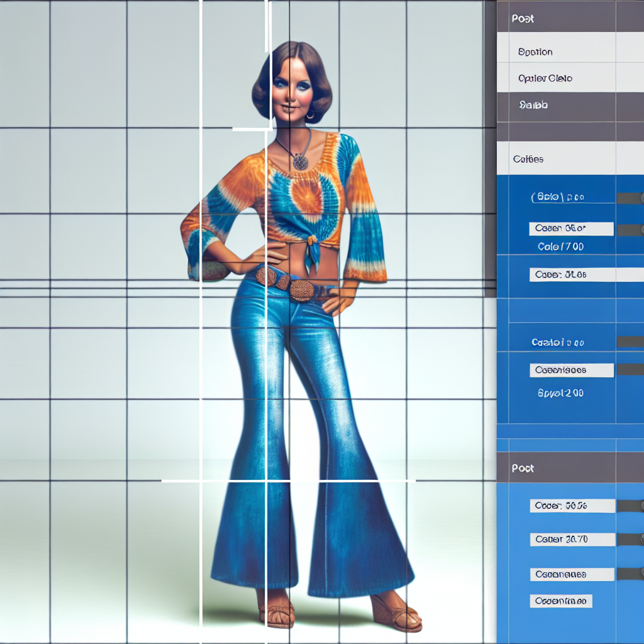Expand the "Calbes" section header
This screenshot has height=644, width=644.
(x=528, y=159)
